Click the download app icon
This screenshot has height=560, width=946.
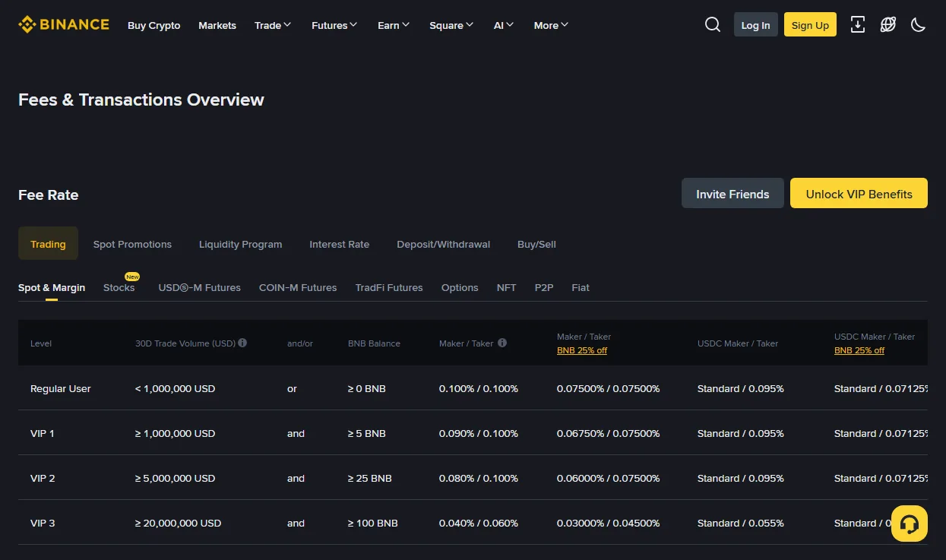tap(858, 25)
